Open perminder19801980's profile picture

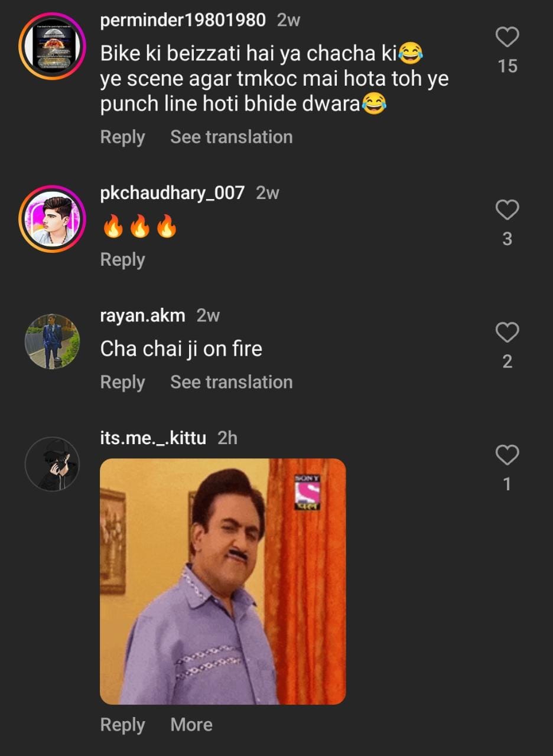point(52,47)
